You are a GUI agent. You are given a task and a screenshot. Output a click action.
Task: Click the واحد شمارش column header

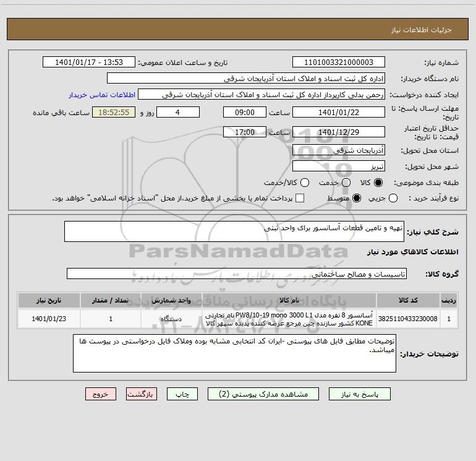pos(171,300)
